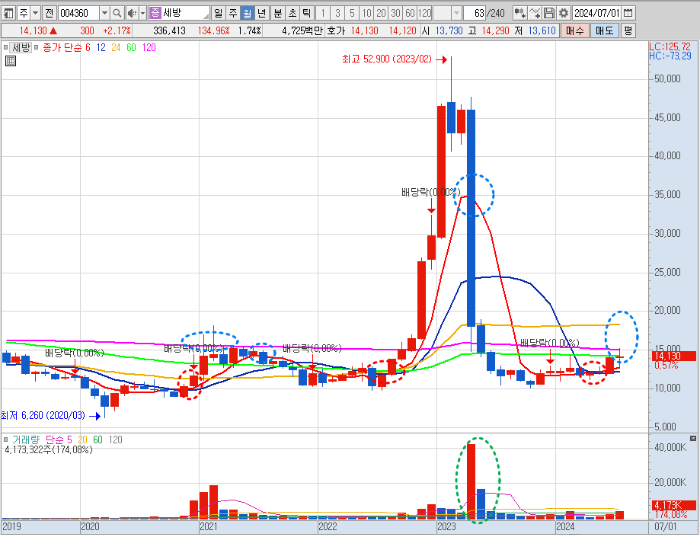Image resolution: width=700 pixels, height=535 pixels.
Task: Click the 2023 year label on time axis
Action: [x=446, y=527]
